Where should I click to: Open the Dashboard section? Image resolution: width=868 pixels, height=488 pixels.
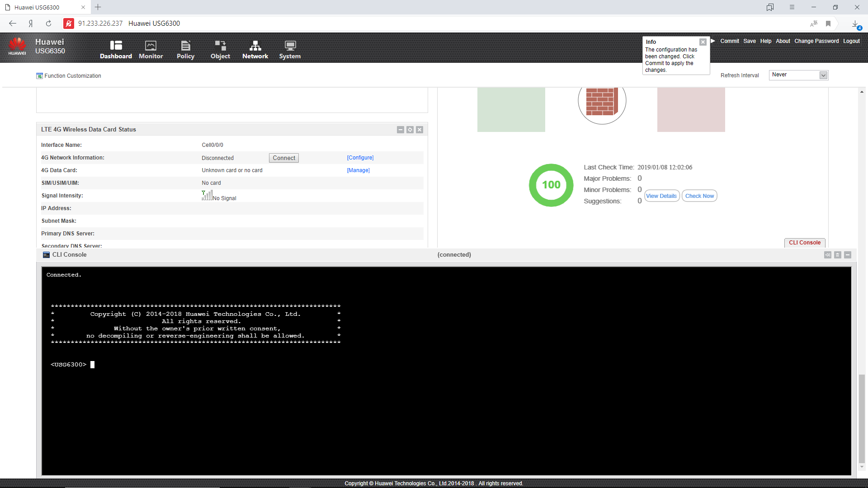tap(116, 50)
